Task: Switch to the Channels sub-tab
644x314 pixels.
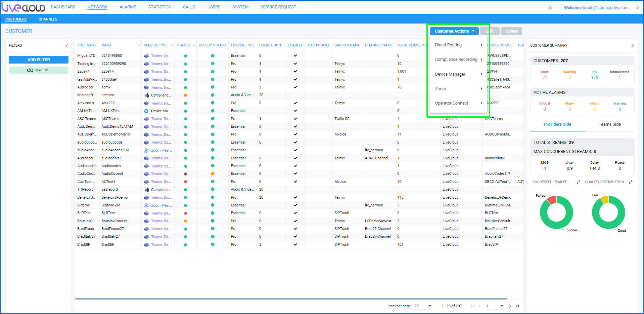Action: 48,19
